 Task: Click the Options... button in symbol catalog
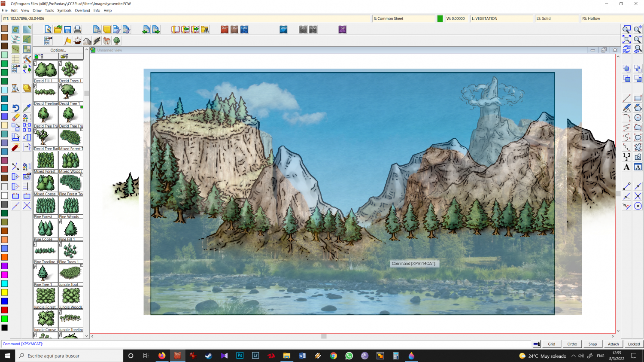[58, 50]
